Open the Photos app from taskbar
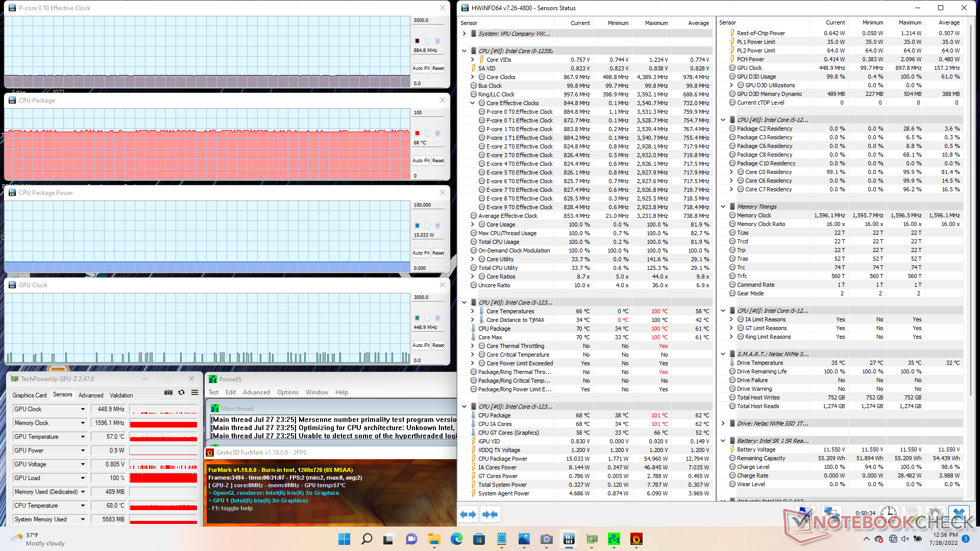This screenshot has width=980, height=551. (524, 539)
